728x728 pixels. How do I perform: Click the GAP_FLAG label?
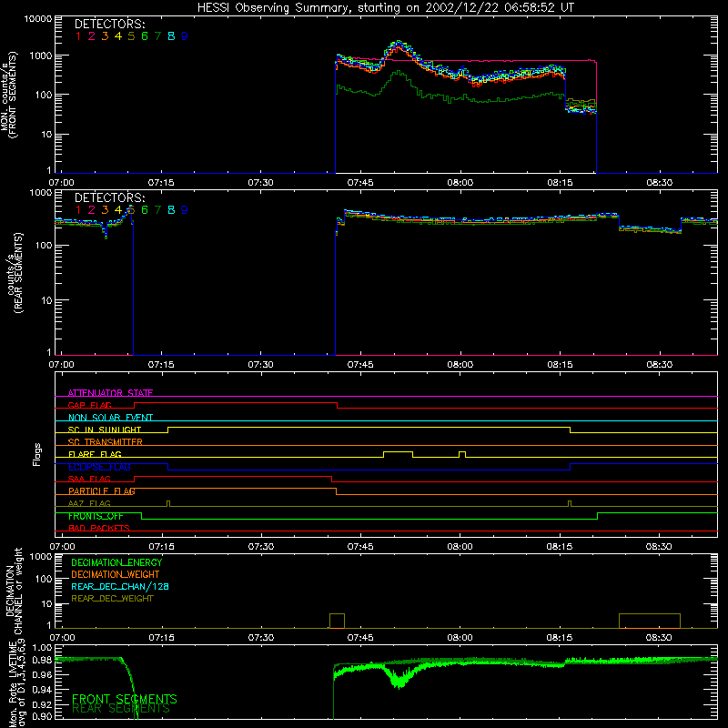(x=89, y=405)
